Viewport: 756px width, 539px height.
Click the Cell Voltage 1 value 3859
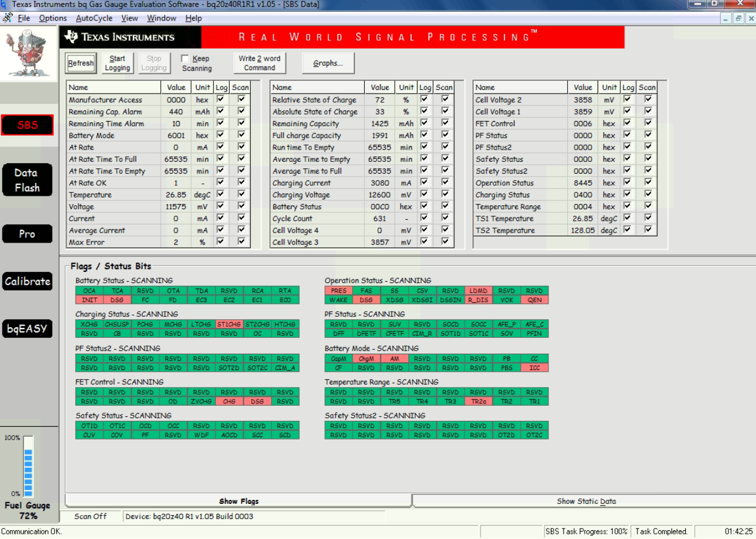point(582,112)
